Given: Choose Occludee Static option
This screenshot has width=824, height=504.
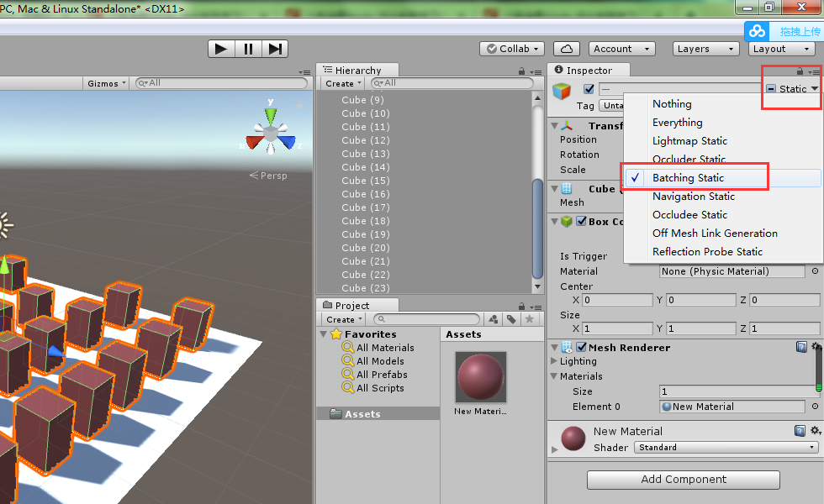Looking at the screenshot, I should pyautogui.click(x=723, y=215).
